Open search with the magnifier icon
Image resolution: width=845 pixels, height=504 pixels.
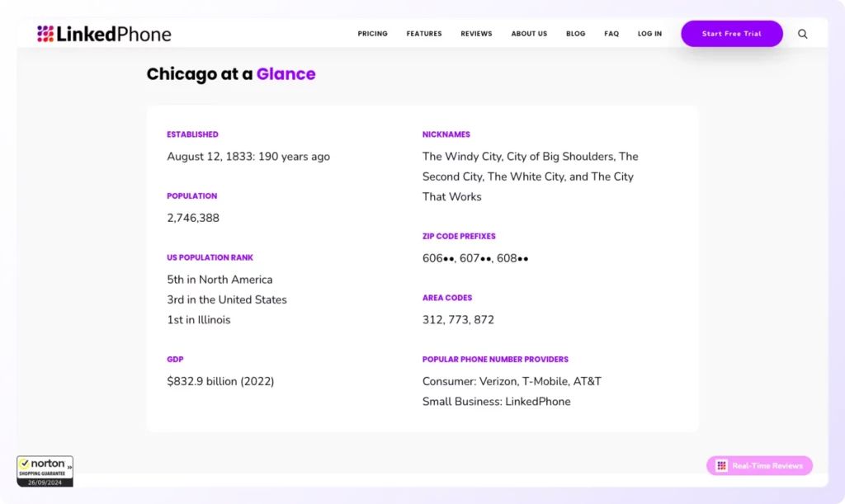[x=802, y=34]
